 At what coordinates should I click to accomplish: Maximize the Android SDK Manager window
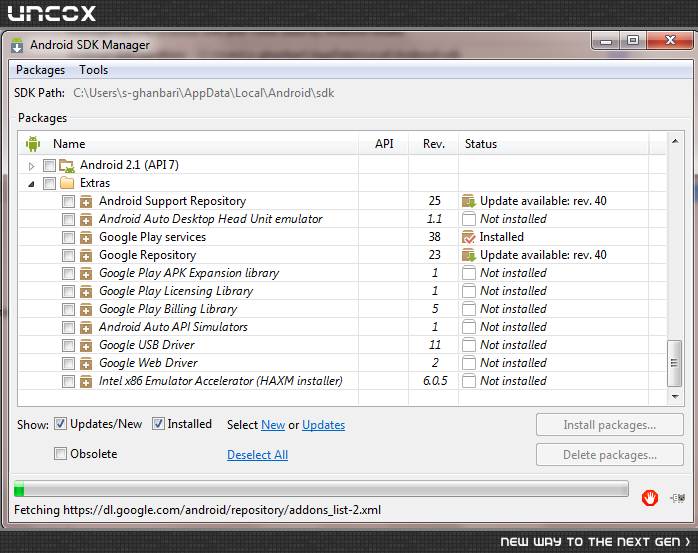tap(633, 41)
